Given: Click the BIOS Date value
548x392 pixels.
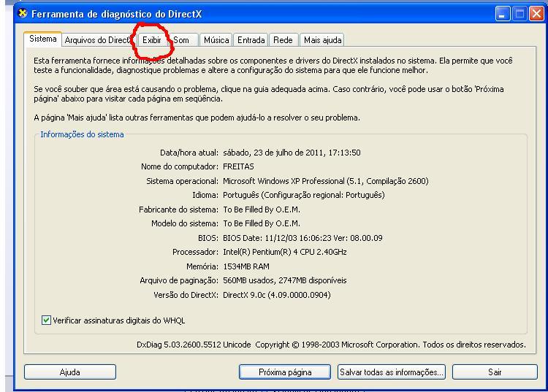Looking at the screenshot, I should pyautogui.click(x=302, y=238).
